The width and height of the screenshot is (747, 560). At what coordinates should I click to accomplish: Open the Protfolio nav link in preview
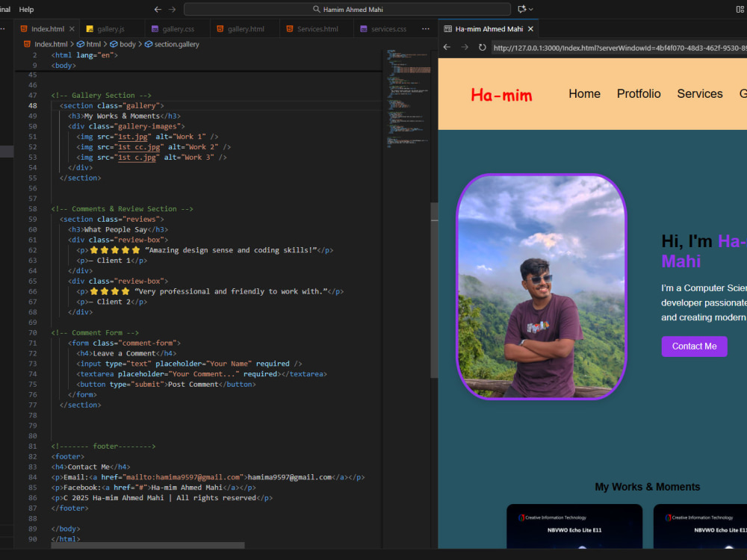pos(639,94)
